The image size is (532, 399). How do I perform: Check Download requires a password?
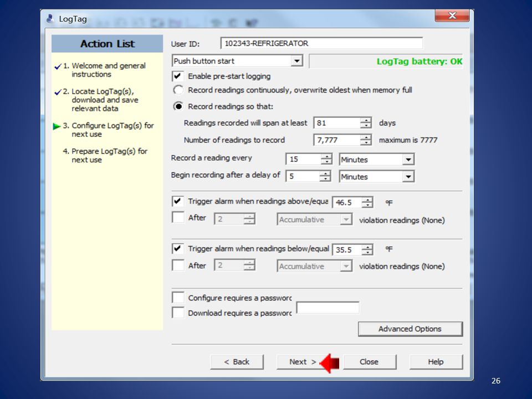178,313
